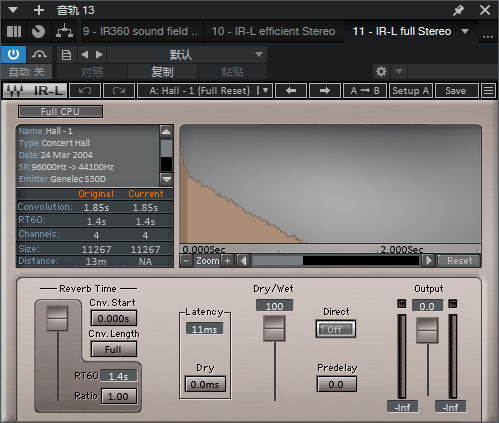Viewport: 499px width, 423px height.
Task: Open the track dropdown arrow at top left
Action: pyautogui.click(x=13, y=10)
